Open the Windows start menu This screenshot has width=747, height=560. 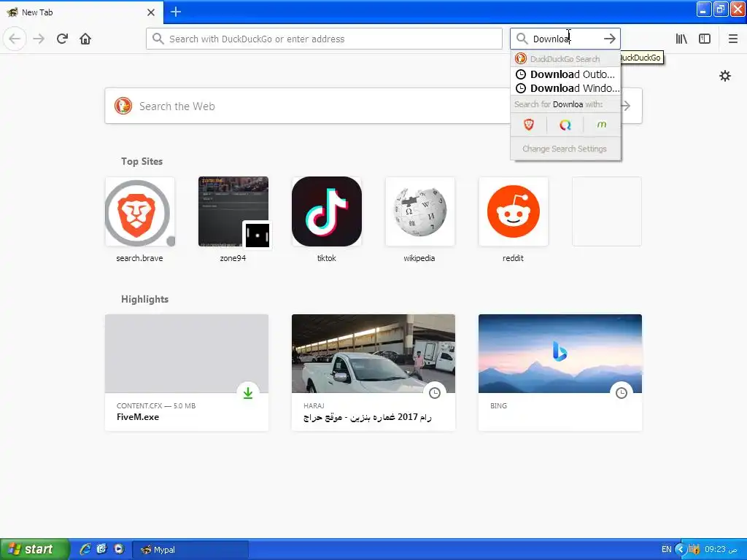[x=34, y=549]
